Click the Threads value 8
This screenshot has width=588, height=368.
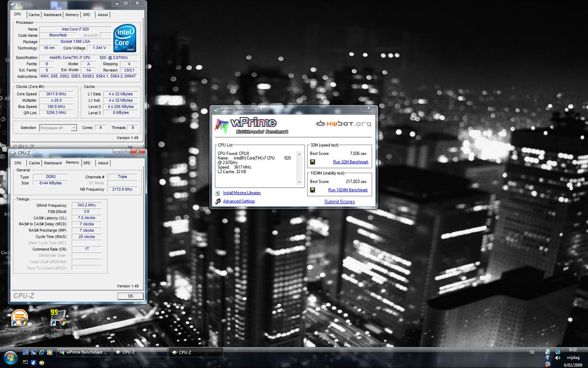pyautogui.click(x=133, y=128)
